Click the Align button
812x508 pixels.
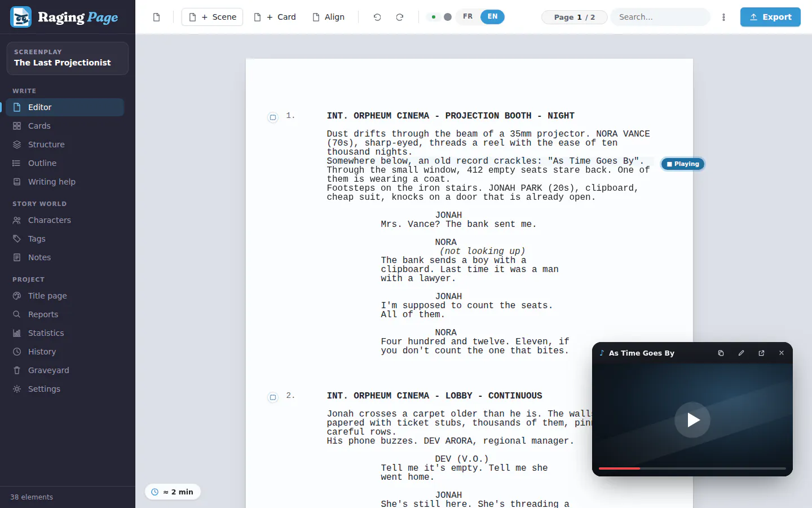(x=328, y=17)
